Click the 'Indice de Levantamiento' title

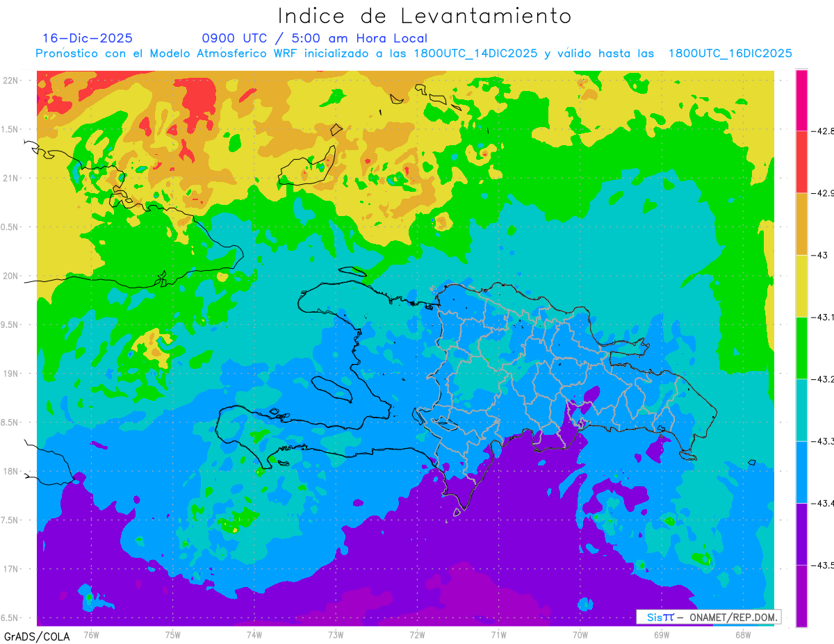click(x=424, y=16)
